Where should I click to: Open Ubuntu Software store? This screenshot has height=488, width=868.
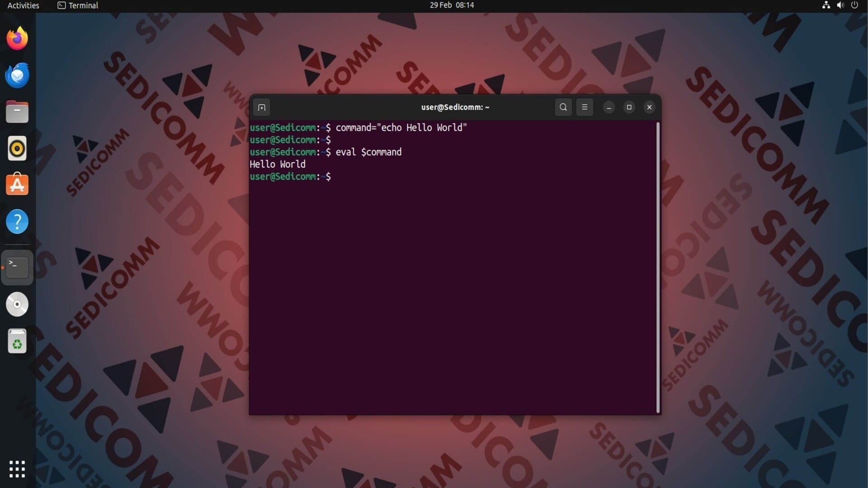(17, 185)
